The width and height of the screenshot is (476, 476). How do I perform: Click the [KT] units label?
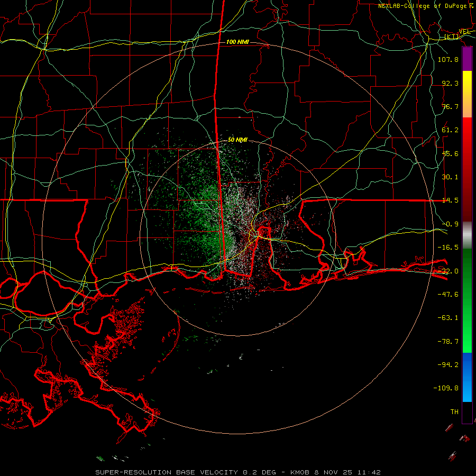point(452,36)
